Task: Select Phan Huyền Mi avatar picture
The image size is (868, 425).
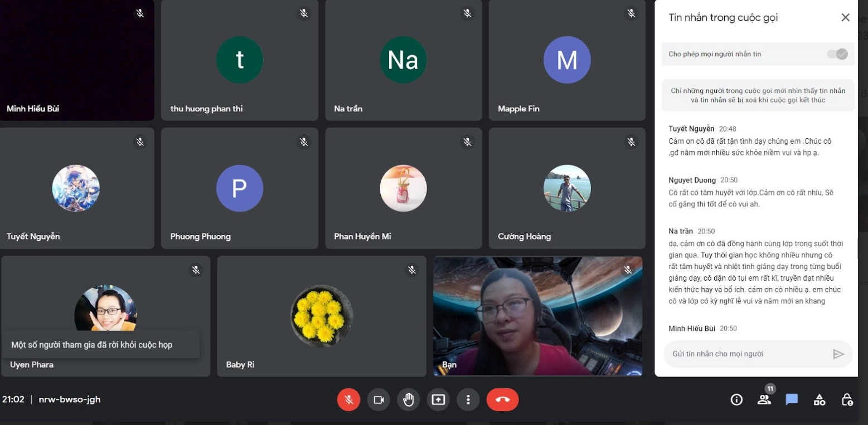Action: tap(403, 188)
